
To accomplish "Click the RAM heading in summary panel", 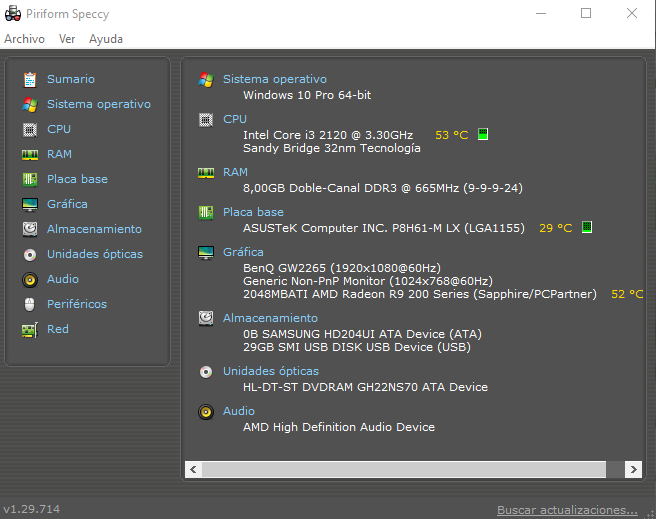I will [x=235, y=172].
